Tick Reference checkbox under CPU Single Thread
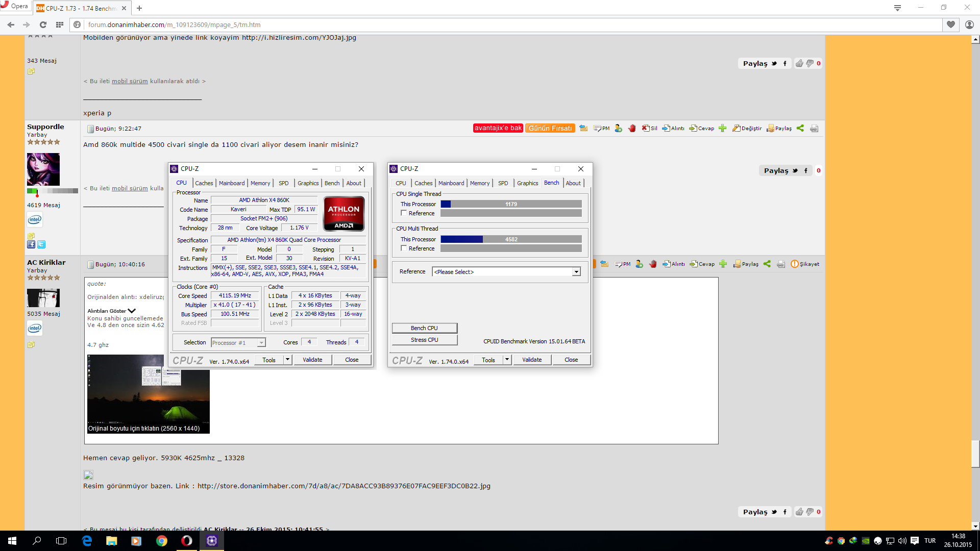 click(x=404, y=213)
